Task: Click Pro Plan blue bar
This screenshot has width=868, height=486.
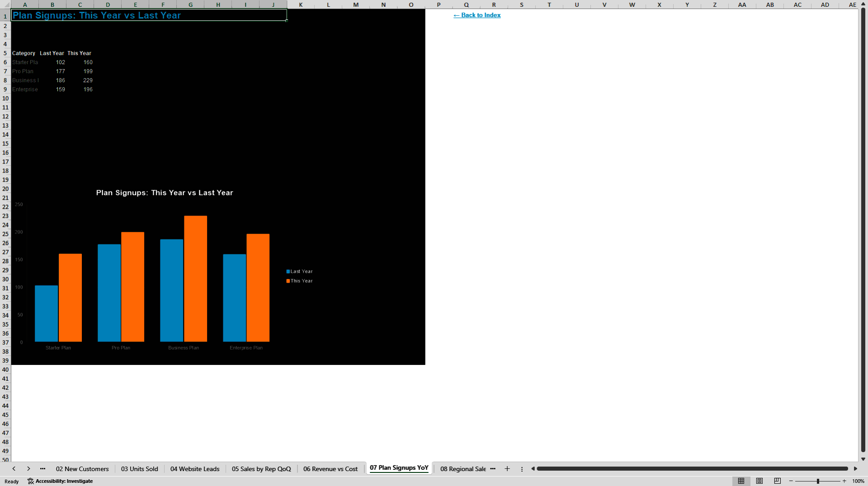Action: pyautogui.click(x=109, y=293)
